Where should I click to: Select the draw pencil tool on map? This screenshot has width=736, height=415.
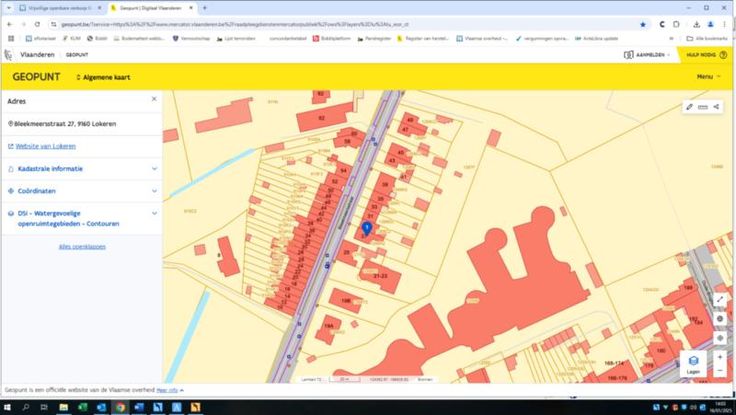[x=689, y=106]
